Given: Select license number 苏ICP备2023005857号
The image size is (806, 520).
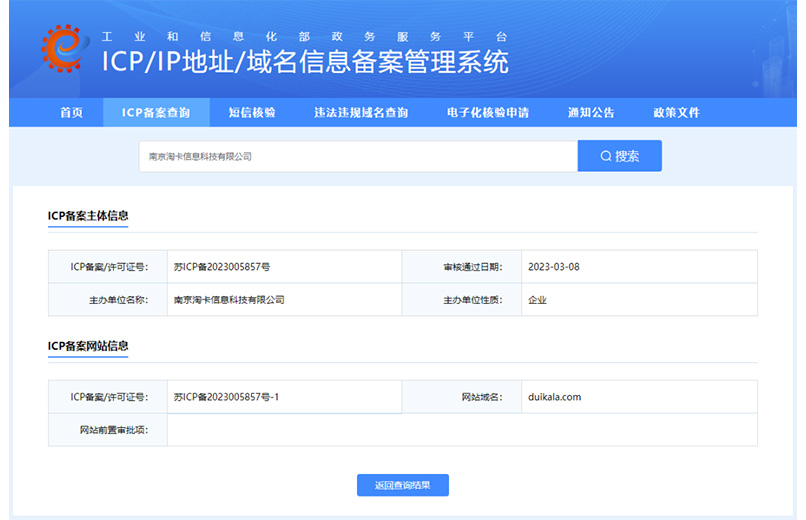Looking at the screenshot, I should 222,267.
